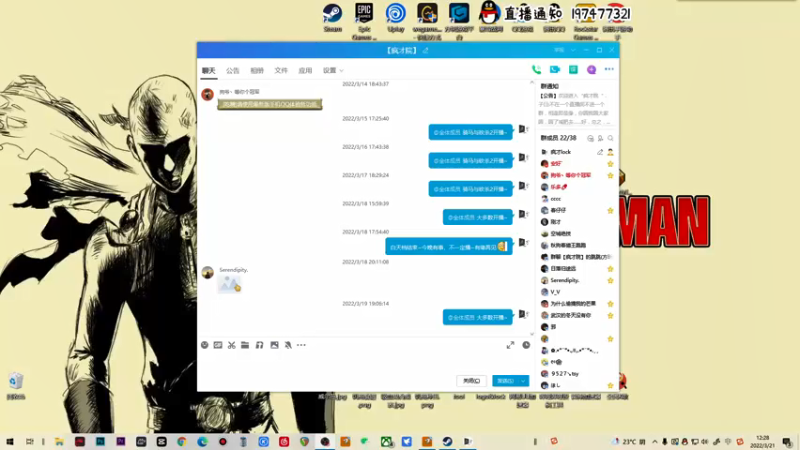Start a voice call in the group chat
800x450 pixels.
536,69
